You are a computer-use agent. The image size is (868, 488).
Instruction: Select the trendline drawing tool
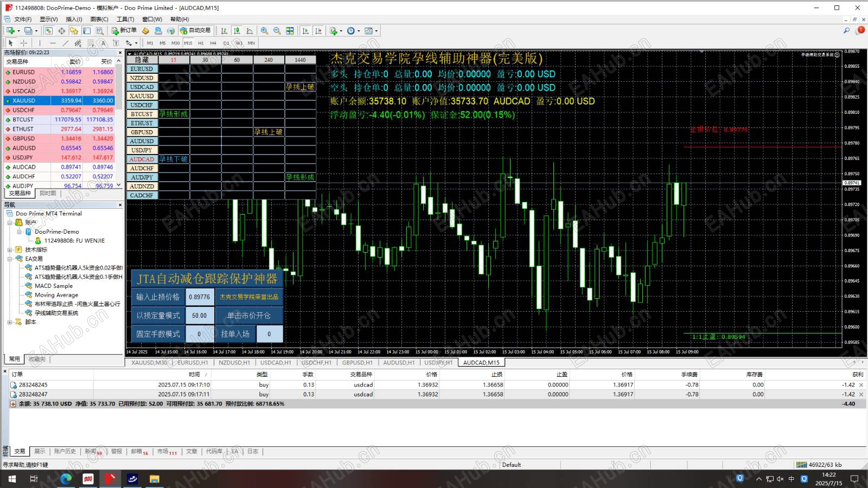coord(65,43)
